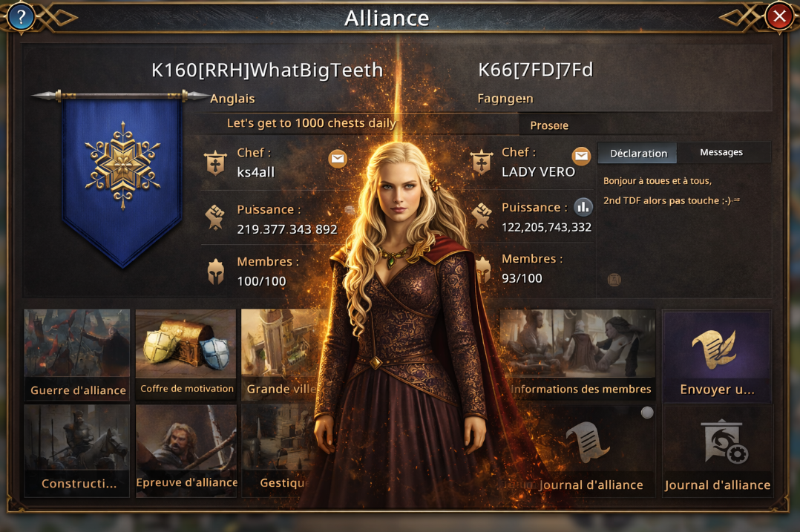Screen dimensions: 800x532
Task: Click small edit icon under declaration text
Action: pos(614,280)
